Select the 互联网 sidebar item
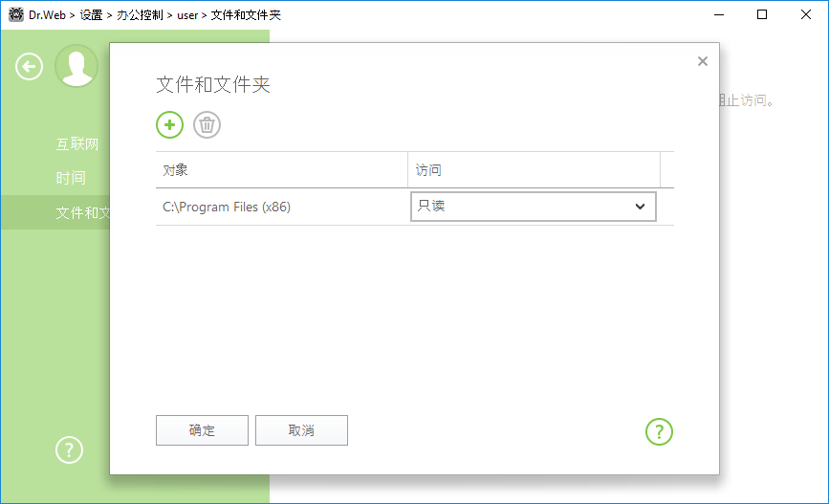 [x=77, y=144]
